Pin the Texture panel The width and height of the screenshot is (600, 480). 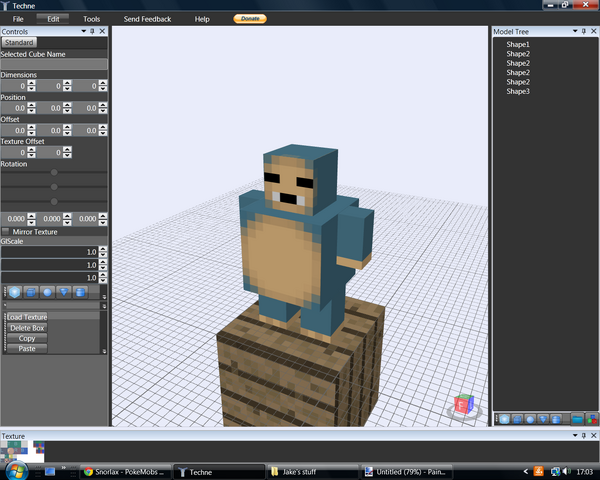tap(584, 436)
